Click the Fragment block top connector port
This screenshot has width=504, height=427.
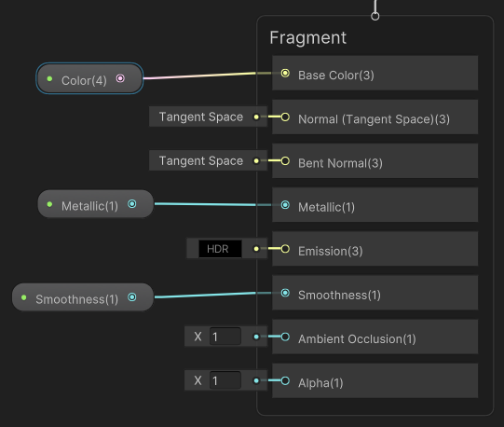(375, 16)
